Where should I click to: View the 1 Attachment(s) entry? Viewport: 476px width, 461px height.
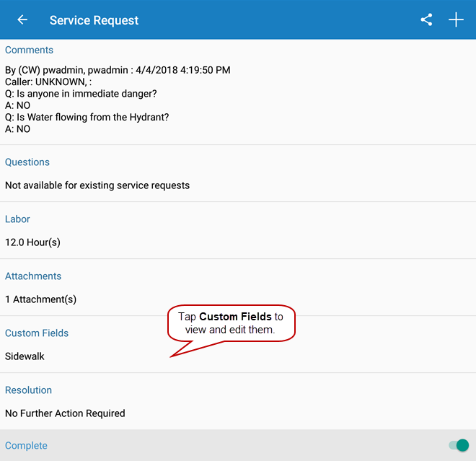pos(40,299)
